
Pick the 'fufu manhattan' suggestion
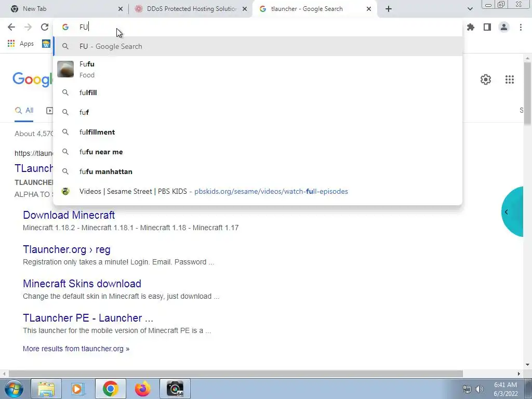tap(258, 171)
